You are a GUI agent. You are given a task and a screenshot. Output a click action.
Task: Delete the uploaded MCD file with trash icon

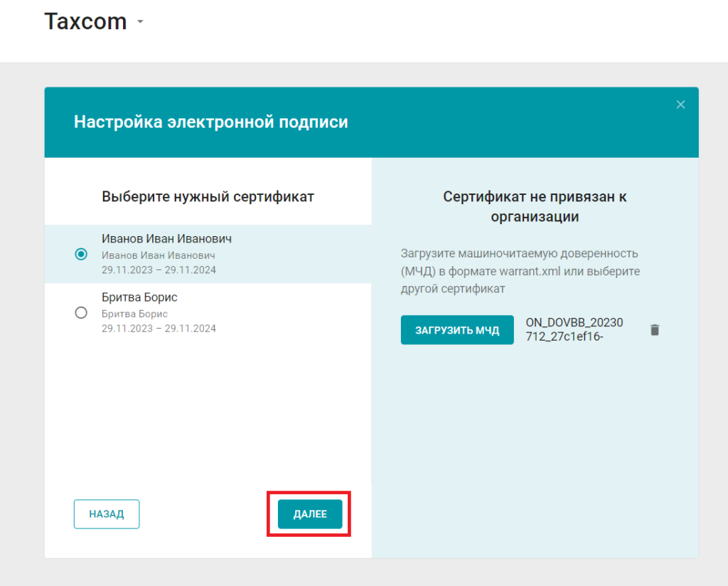point(655,330)
